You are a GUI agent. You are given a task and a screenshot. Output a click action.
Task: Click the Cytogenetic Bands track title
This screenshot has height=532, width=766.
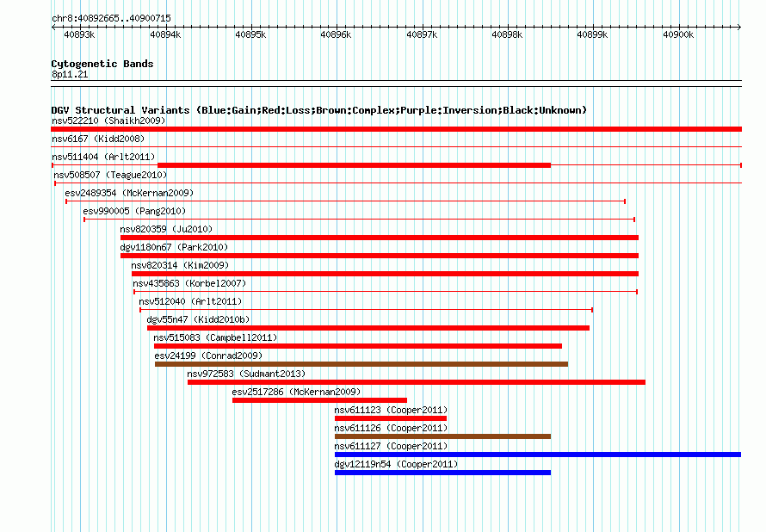(x=102, y=64)
